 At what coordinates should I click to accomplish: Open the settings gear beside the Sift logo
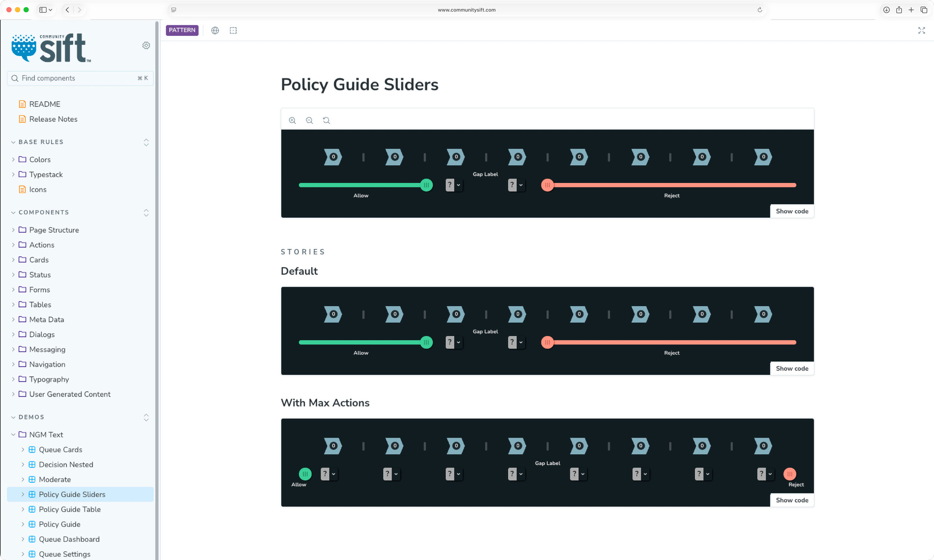pos(146,45)
